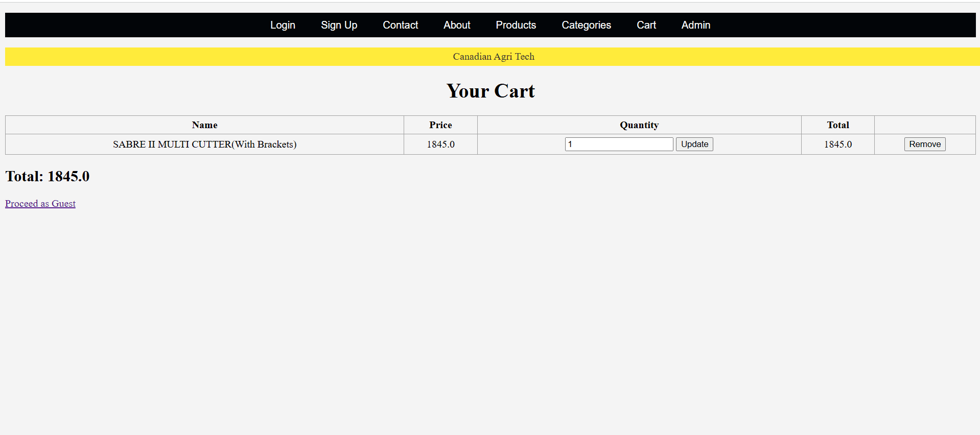Viewport: 980px width, 435px height.
Task: Focus the quantity input field
Action: click(x=619, y=144)
